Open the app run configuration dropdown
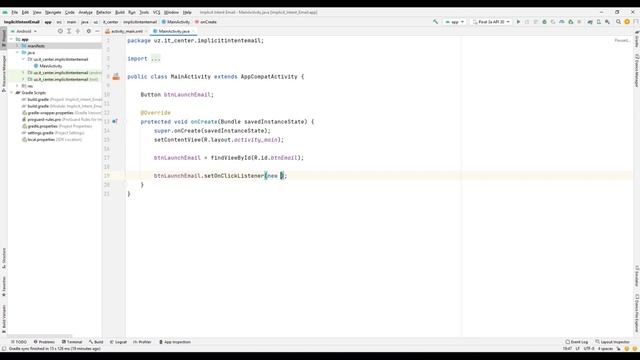Image resolution: width=640 pixels, height=360 pixels. 454,22
